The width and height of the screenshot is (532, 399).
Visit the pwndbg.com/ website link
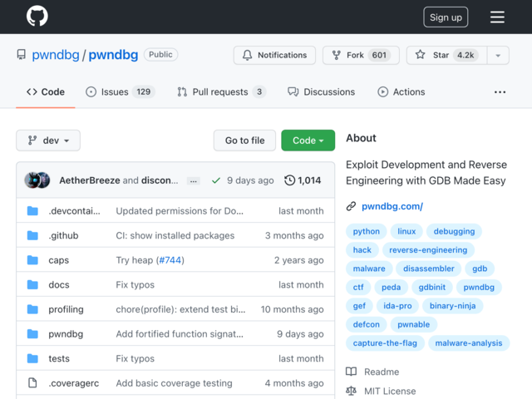[392, 206]
